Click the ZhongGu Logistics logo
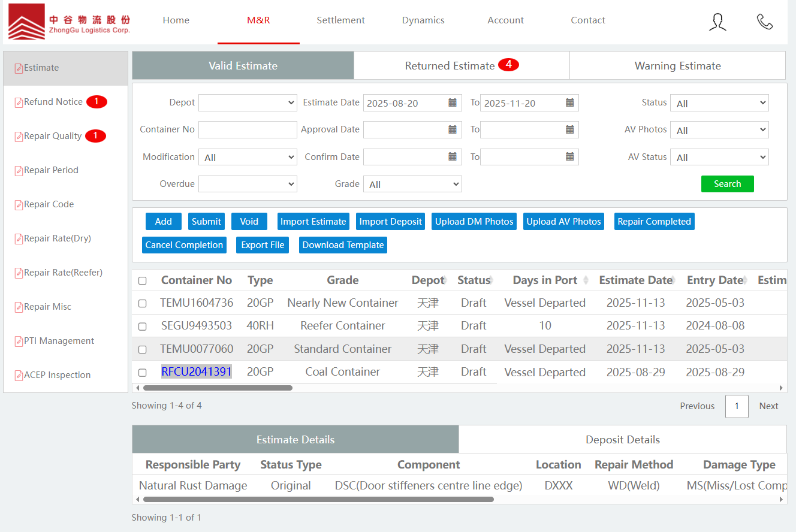Screen dimensions: 796x532 69,22
